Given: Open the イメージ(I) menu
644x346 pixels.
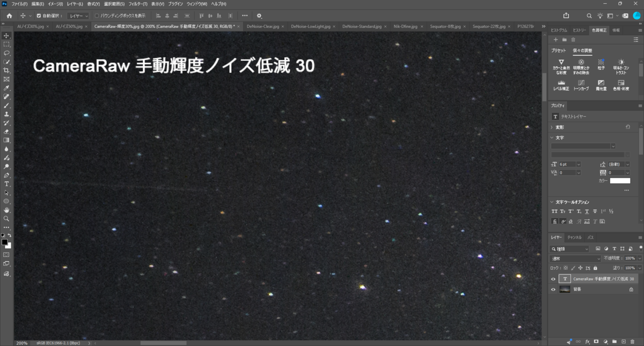Looking at the screenshot, I should (56, 4).
